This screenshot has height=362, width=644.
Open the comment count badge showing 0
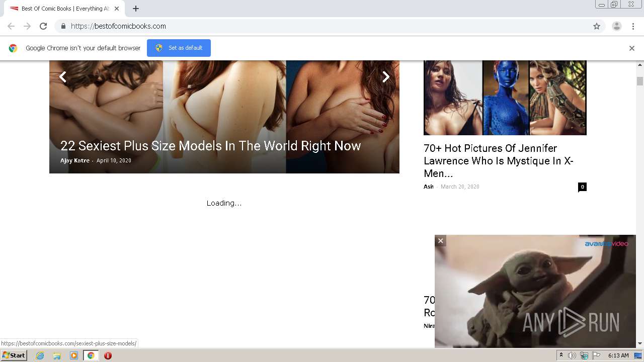[582, 187]
